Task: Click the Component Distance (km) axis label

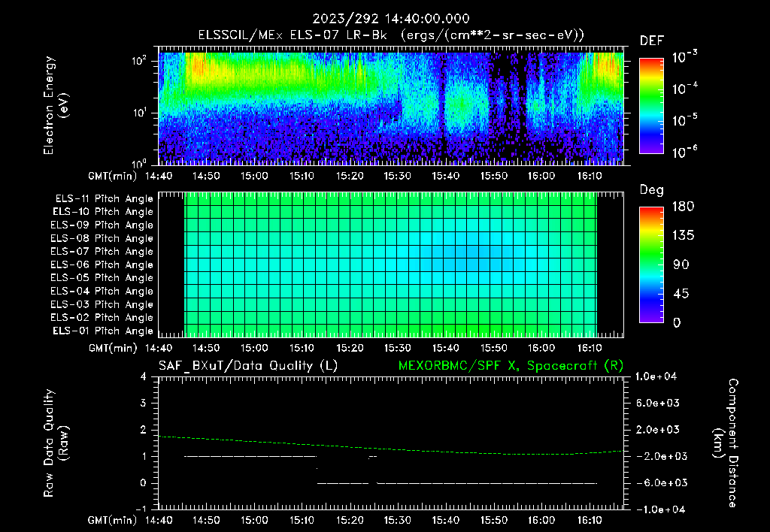Action: pyautogui.click(x=726, y=443)
